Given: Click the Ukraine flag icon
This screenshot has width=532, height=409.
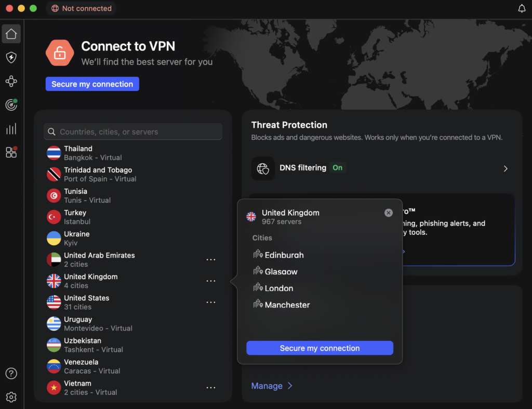Looking at the screenshot, I should 54,238.
